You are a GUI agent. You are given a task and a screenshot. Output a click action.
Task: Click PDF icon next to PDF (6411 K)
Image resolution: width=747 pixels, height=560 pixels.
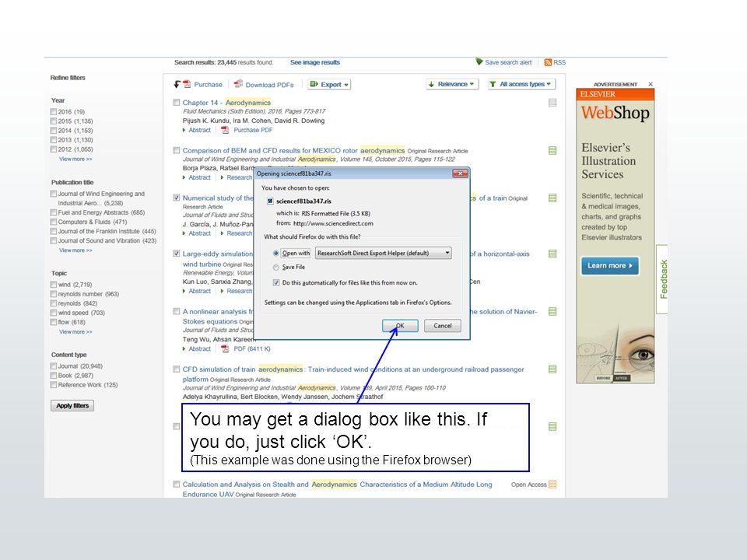pos(225,348)
